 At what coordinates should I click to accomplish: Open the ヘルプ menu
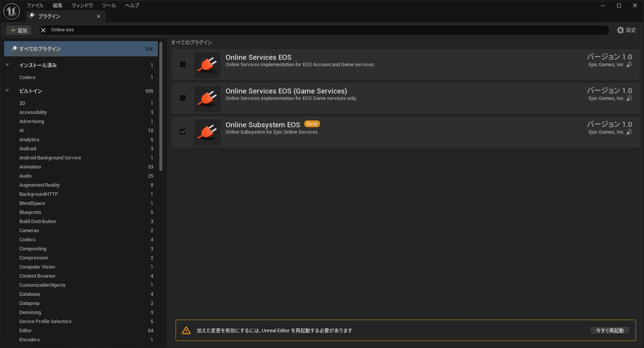(x=132, y=5)
